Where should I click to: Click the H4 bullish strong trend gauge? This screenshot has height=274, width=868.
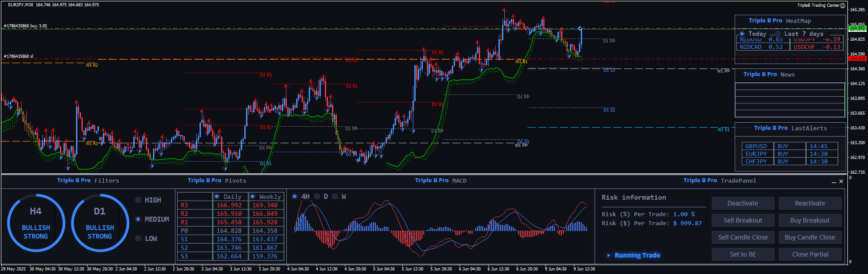36,223
